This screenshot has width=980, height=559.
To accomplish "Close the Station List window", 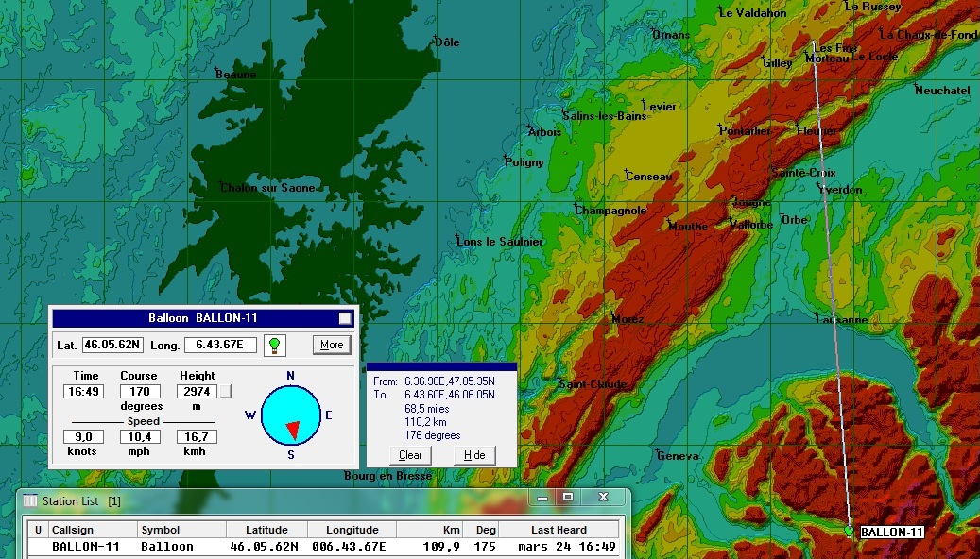I will coord(603,497).
